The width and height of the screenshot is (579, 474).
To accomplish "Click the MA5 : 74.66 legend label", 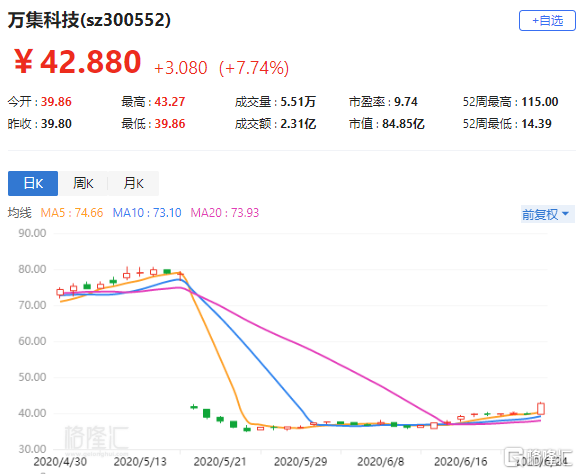I will [72, 213].
